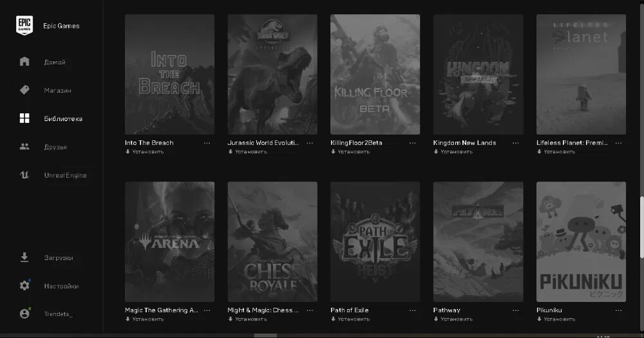Open the Домой home icon
This screenshot has height=338, width=644.
(x=24, y=62)
